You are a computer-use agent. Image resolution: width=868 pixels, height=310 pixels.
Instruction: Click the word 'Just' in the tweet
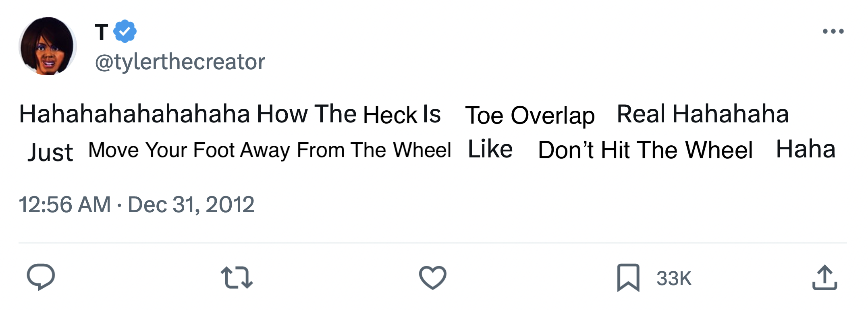(x=51, y=153)
